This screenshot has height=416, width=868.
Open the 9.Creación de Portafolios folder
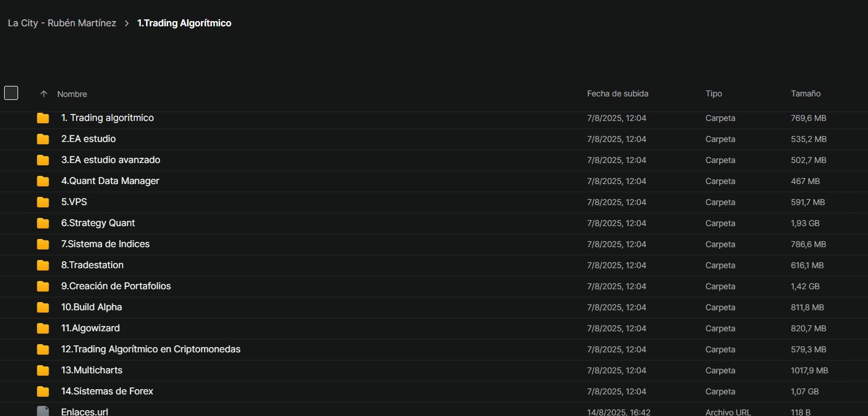[116, 286]
